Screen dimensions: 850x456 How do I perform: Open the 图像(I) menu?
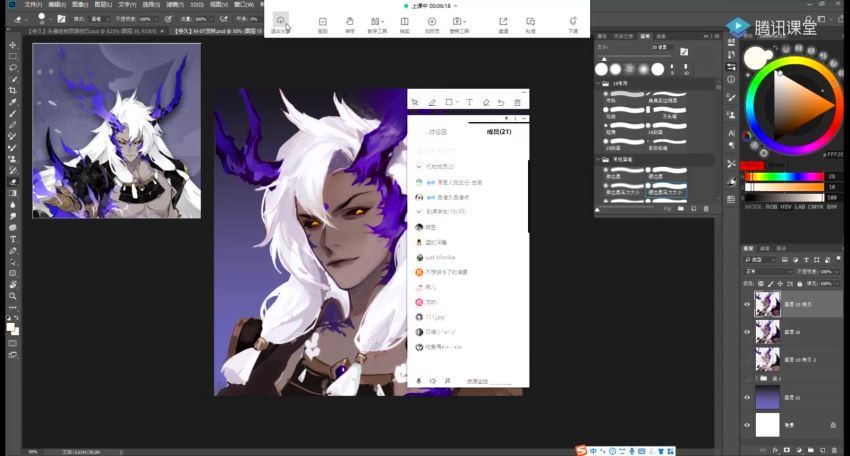[80, 4]
